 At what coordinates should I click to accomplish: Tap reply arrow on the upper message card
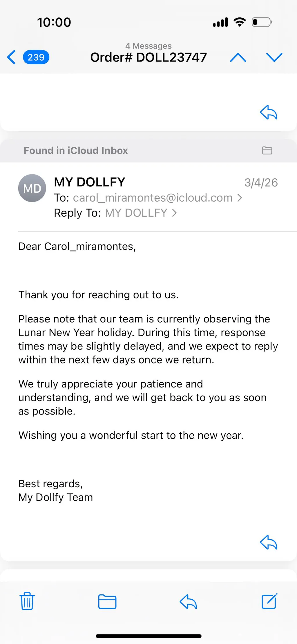click(269, 112)
